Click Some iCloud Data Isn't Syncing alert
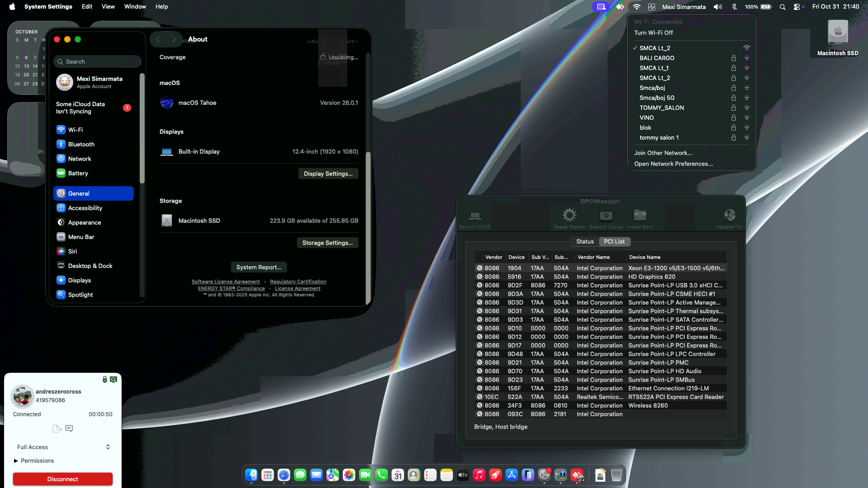This screenshot has width=868, height=488. 94,108
